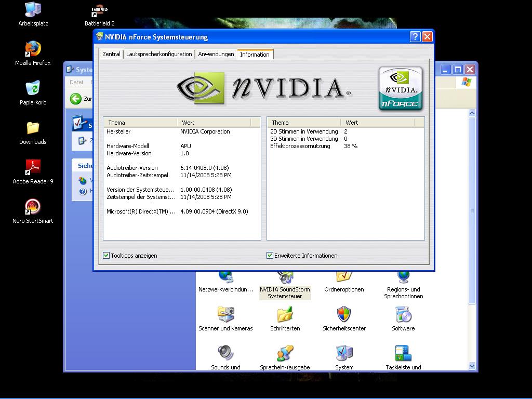The width and height of the screenshot is (532, 399).
Task: Select the Microsoft(R) DirectX(TM) version row
Action: point(182,211)
